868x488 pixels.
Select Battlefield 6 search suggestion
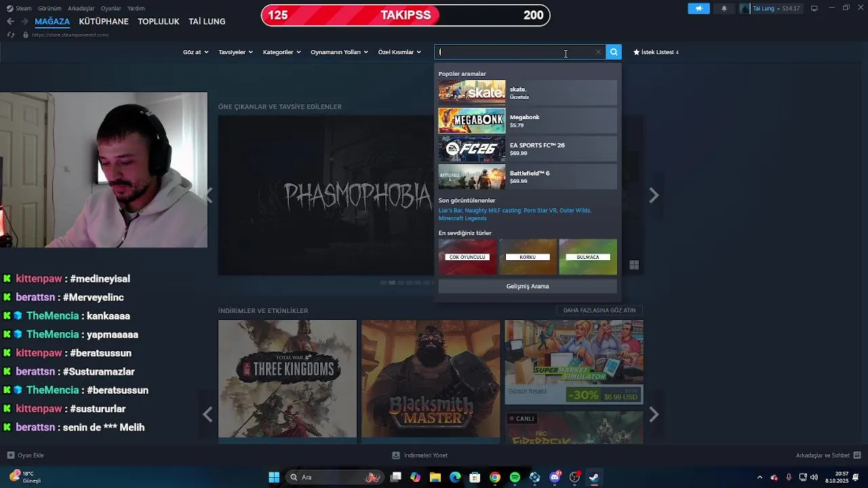(x=528, y=177)
